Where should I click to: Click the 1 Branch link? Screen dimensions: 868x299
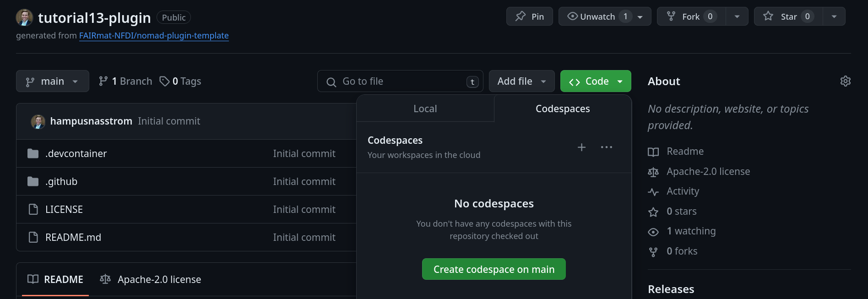125,81
